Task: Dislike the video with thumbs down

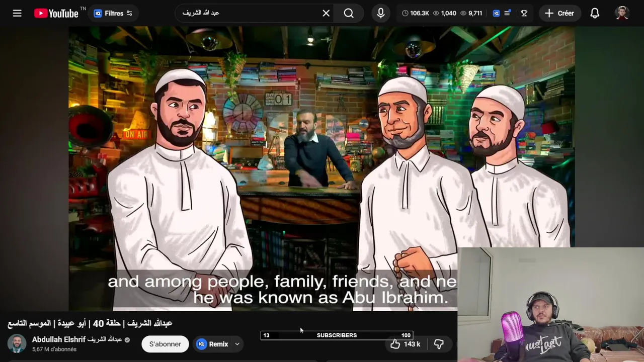Action: point(439,344)
